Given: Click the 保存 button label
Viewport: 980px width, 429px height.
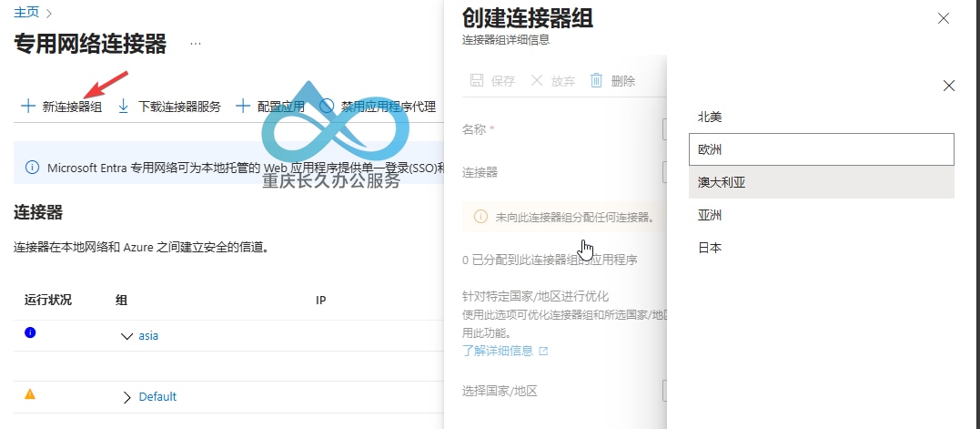Looking at the screenshot, I should [x=503, y=81].
